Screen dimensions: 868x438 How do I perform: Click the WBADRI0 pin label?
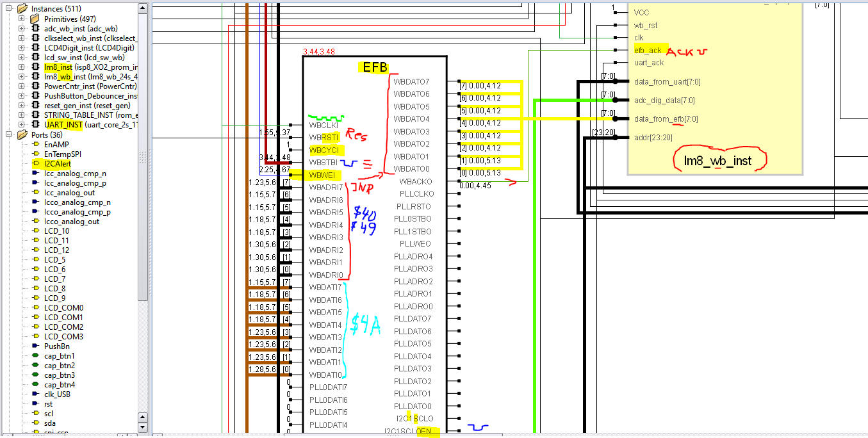pyautogui.click(x=325, y=275)
